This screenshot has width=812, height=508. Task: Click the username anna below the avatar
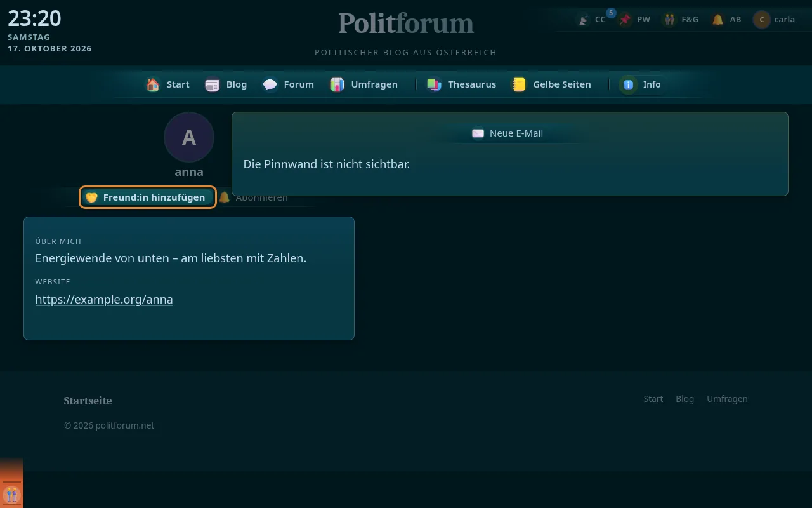point(189,172)
